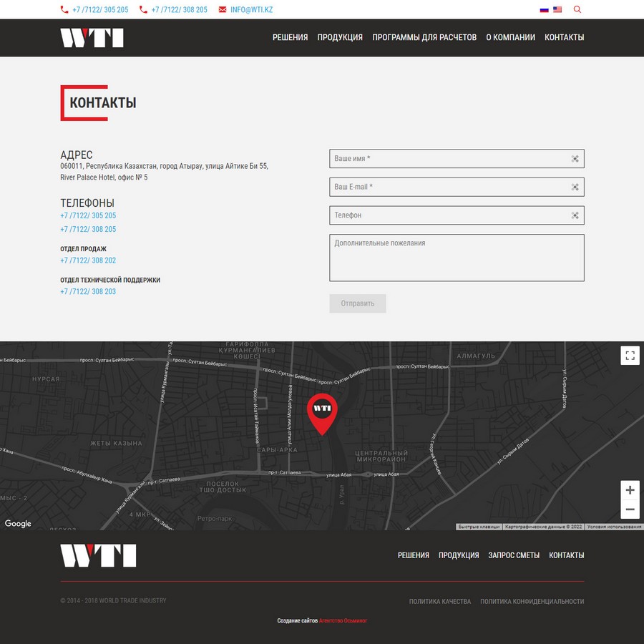Open КОНТАКТЫ in the footer menu
This screenshot has width=644, height=644.
(567, 555)
